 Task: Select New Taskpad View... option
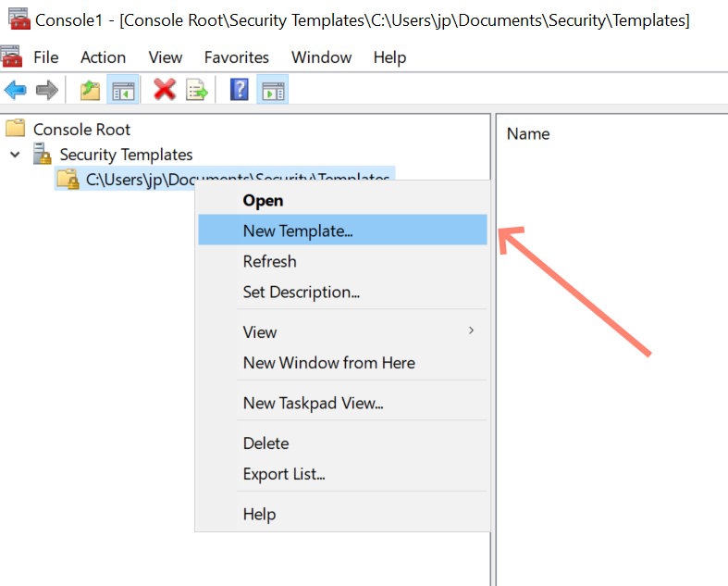click(313, 403)
